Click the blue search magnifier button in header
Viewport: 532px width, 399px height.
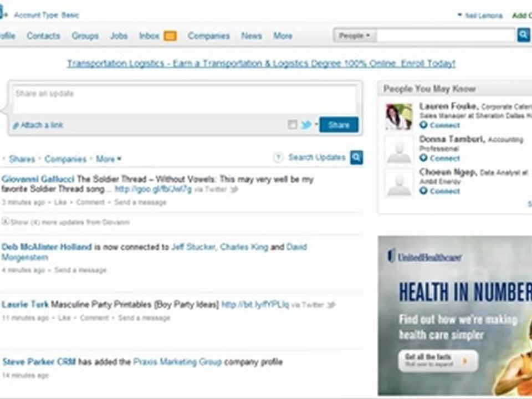click(x=524, y=35)
